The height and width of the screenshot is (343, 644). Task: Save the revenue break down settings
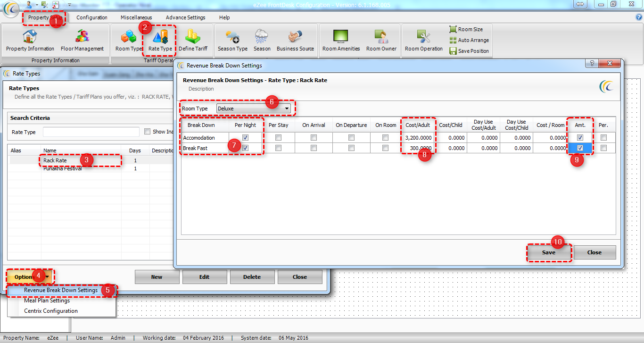pyautogui.click(x=548, y=252)
